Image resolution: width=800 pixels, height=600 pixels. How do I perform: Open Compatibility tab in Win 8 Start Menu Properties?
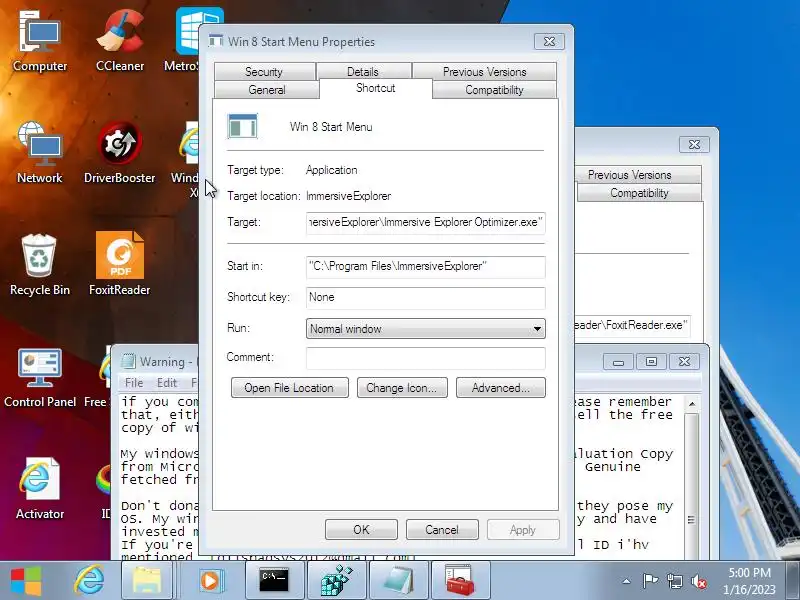coord(494,90)
